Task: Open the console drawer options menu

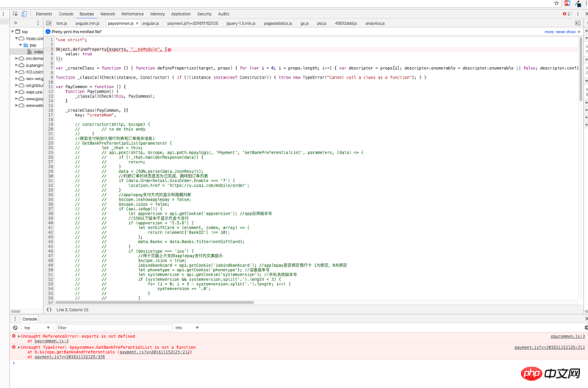Action: [x=15, y=319]
